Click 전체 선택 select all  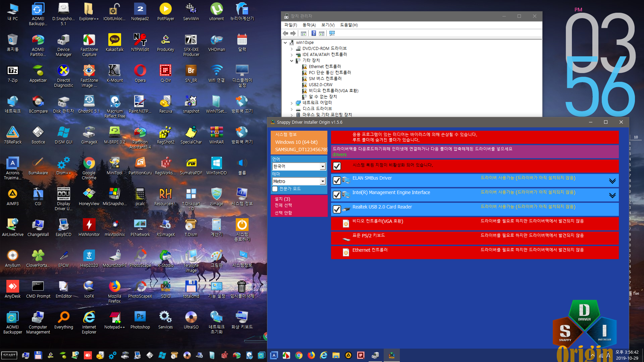(283, 205)
